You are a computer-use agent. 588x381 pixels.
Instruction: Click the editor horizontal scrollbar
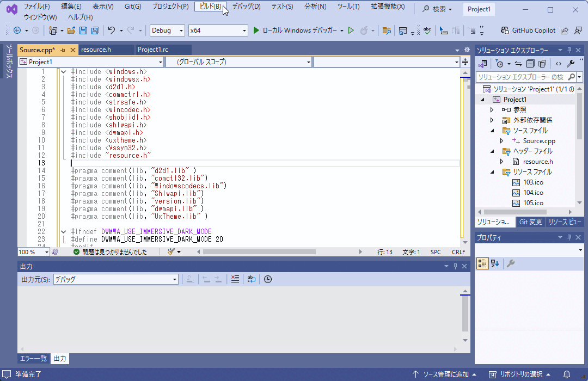tap(259, 252)
